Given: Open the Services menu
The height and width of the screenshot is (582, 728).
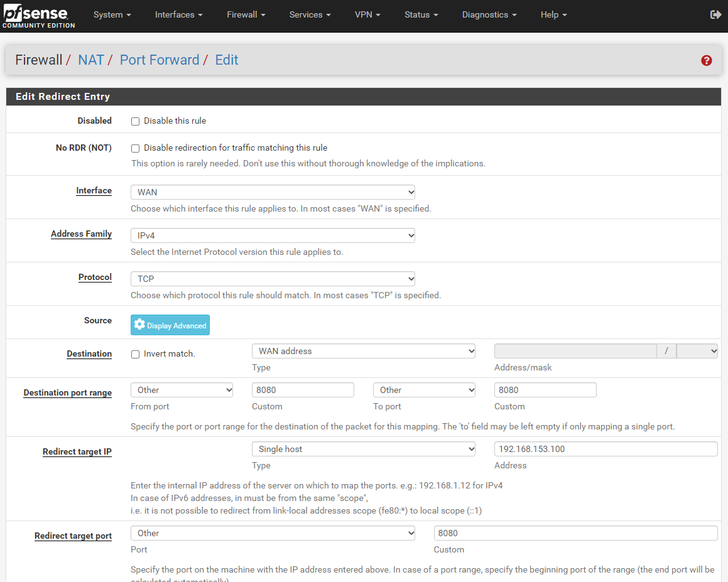Looking at the screenshot, I should coord(310,15).
